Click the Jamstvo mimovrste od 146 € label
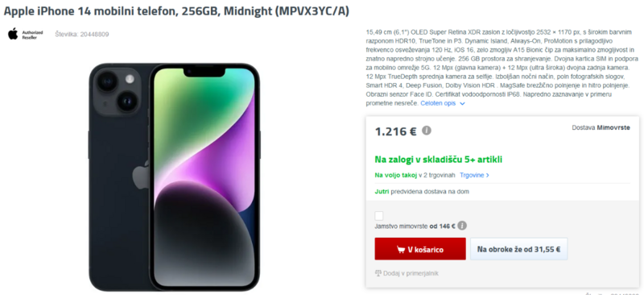This screenshot has height=295, width=644. 415,226
